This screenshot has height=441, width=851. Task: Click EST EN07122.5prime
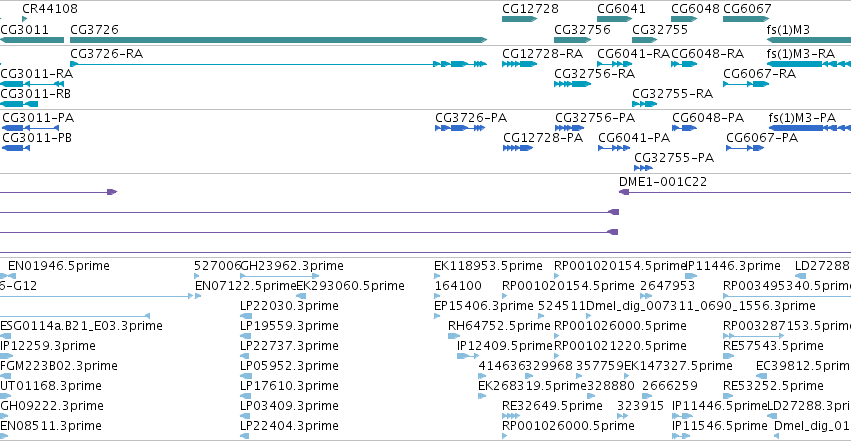tap(246, 286)
